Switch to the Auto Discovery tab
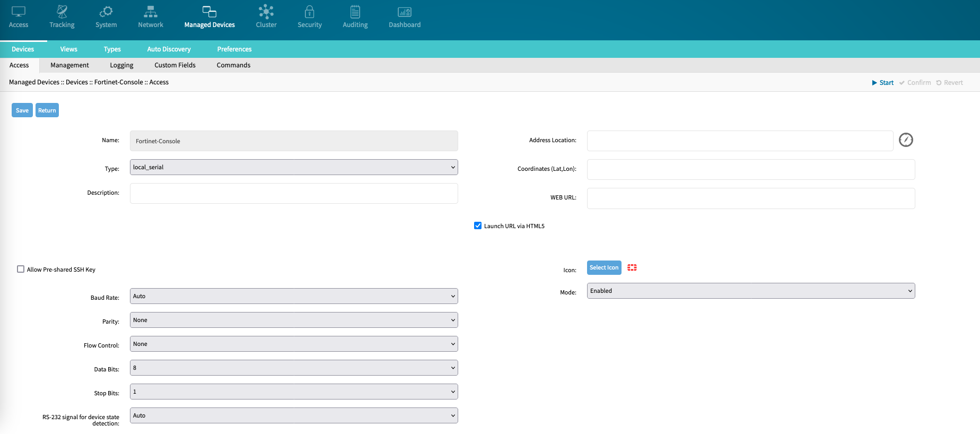 [169, 49]
